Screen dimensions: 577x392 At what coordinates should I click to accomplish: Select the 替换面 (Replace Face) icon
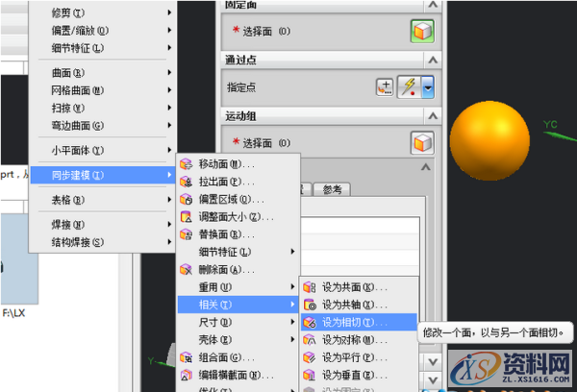tap(187, 234)
